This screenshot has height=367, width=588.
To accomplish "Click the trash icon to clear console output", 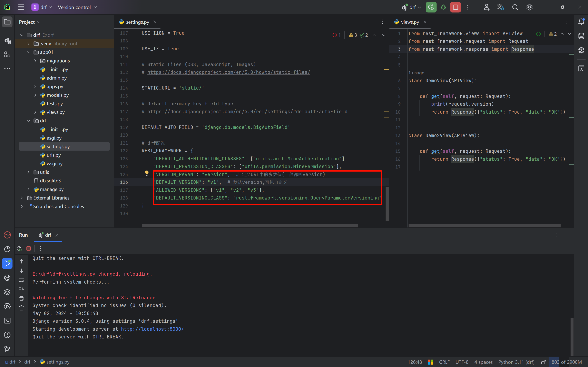I will point(21,308).
